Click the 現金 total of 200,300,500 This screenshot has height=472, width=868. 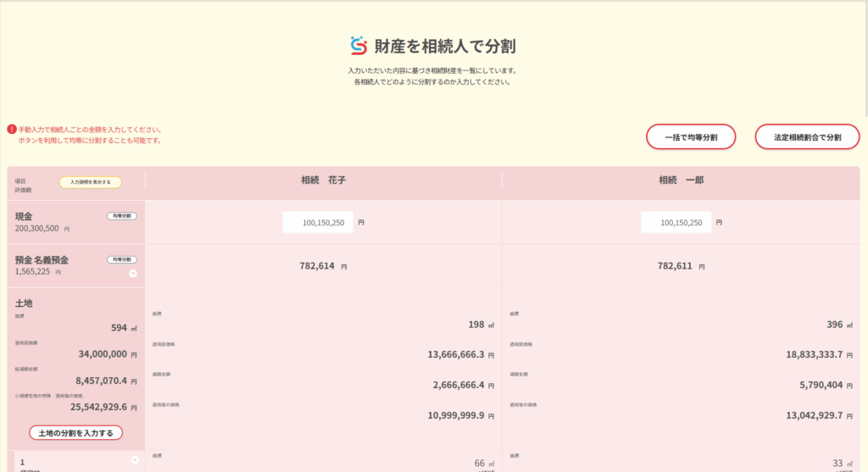[x=36, y=229]
